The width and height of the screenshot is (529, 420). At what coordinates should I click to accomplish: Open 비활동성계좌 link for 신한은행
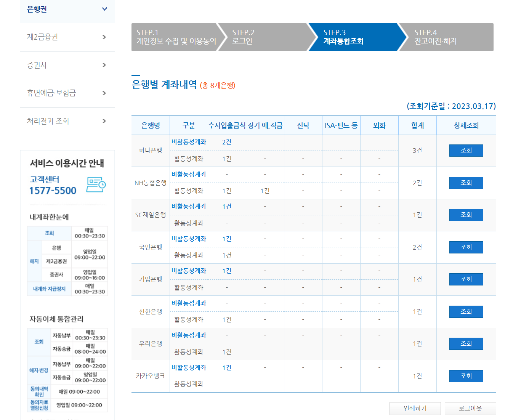tap(189, 303)
